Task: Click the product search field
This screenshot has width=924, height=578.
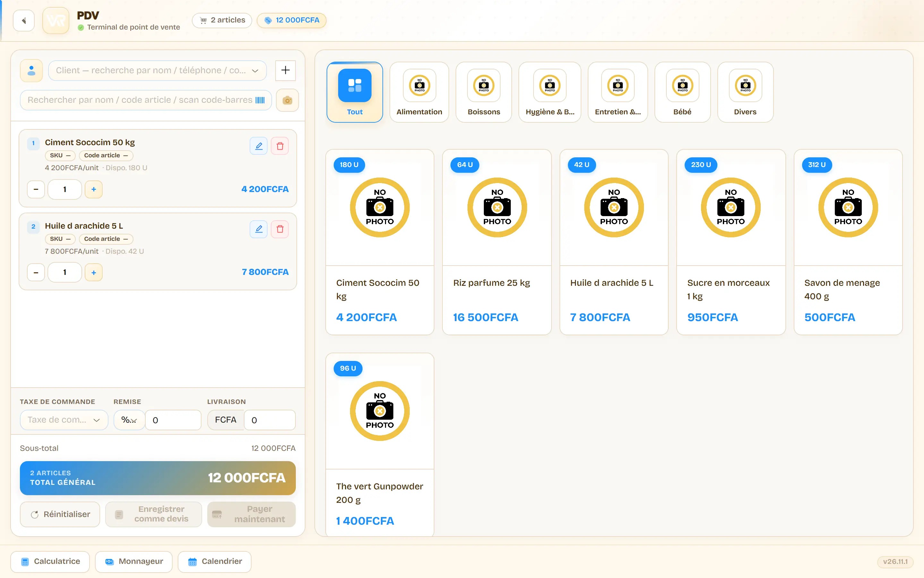Action: coord(146,100)
